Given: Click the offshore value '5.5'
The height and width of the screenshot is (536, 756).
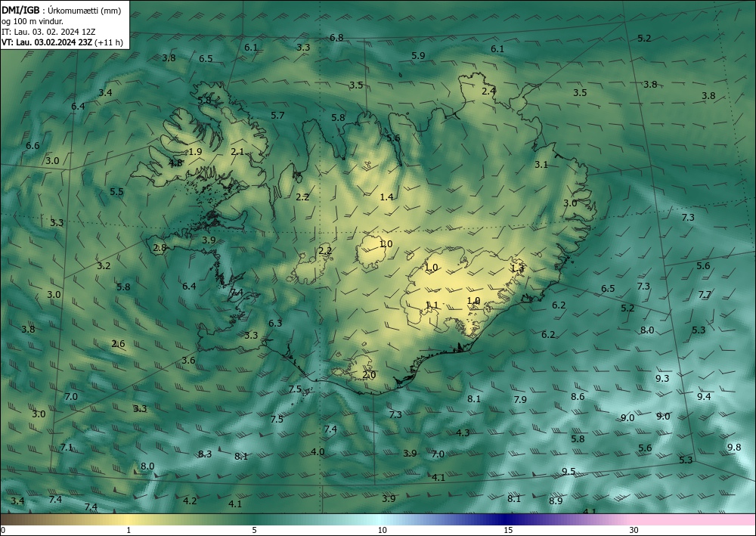Looking at the screenshot, I should [116, 191].
